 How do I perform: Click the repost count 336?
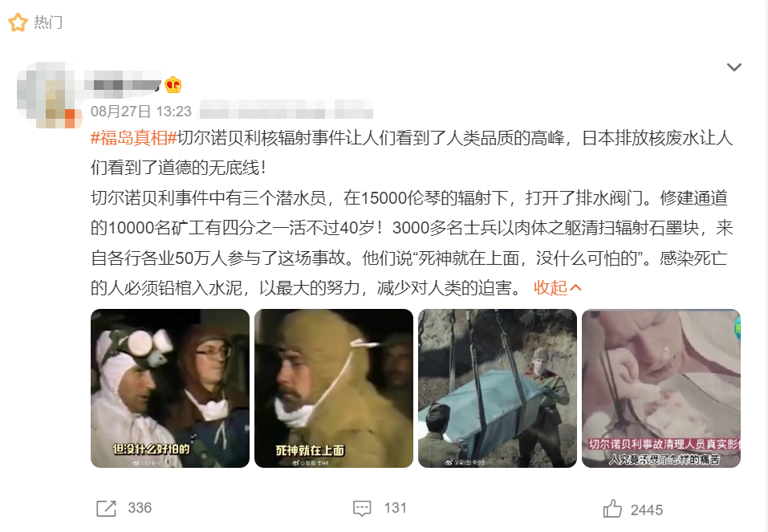coord(140,508)
